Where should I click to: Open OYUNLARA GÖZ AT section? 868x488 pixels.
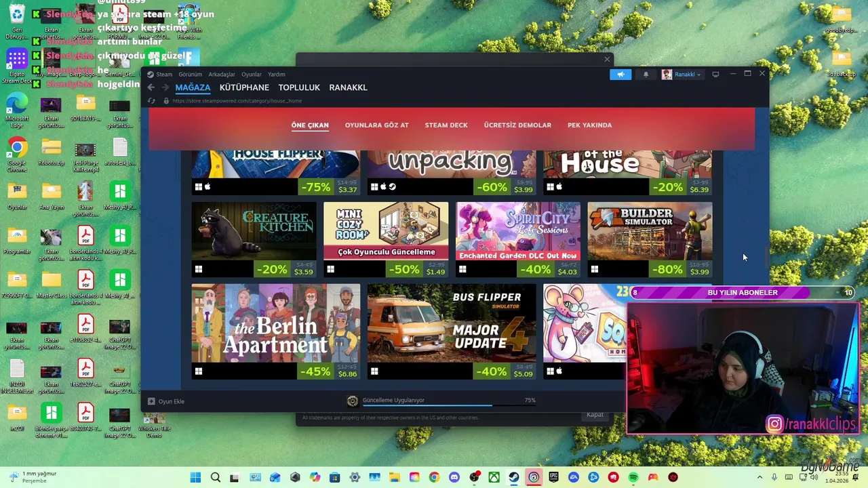[377, 125]
